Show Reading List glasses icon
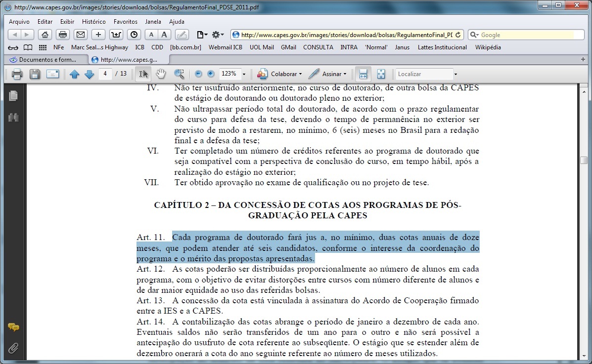The image size is (592, 364). click(x=13, y=47)
